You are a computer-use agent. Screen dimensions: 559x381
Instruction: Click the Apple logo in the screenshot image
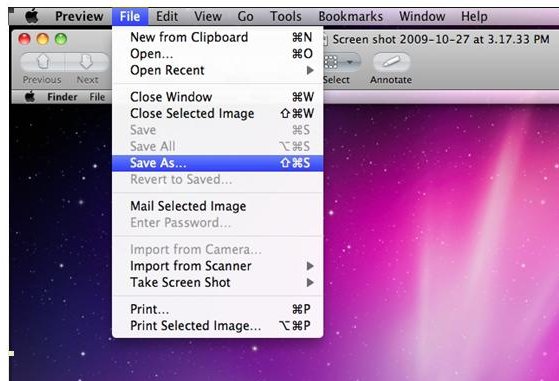point(30,97)
